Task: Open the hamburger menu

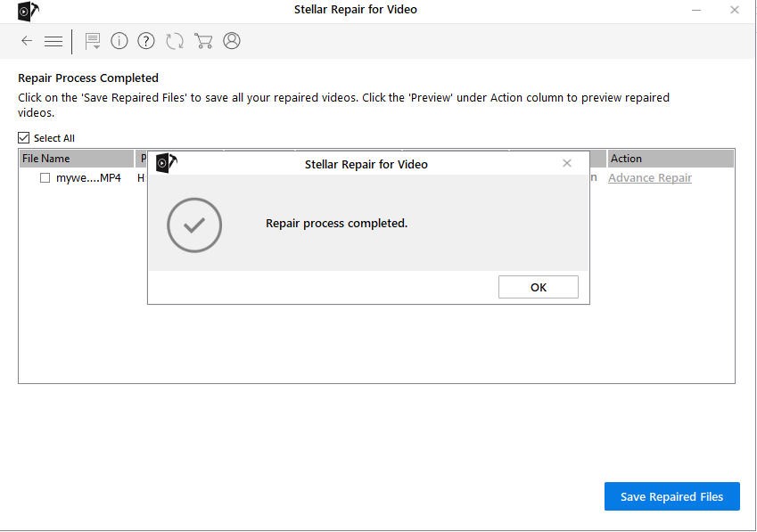Action: [53, 41]
